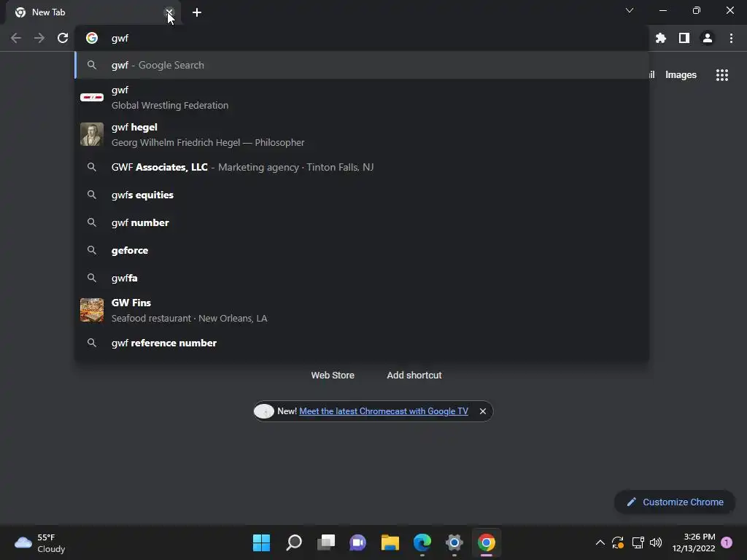The image size is (747, 560).
Task: Open the weather widget 55°F Cloudy
Action: (x=40, y=542)
